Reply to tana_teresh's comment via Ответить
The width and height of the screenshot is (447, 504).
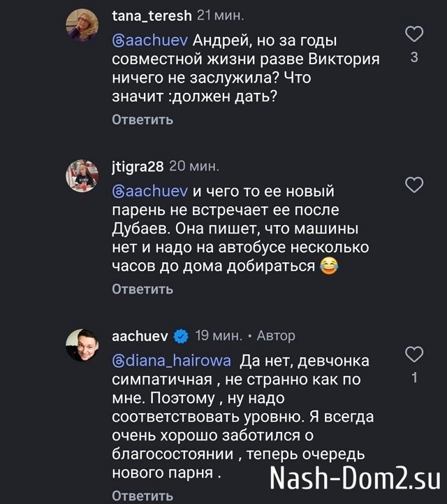[142, 120]
